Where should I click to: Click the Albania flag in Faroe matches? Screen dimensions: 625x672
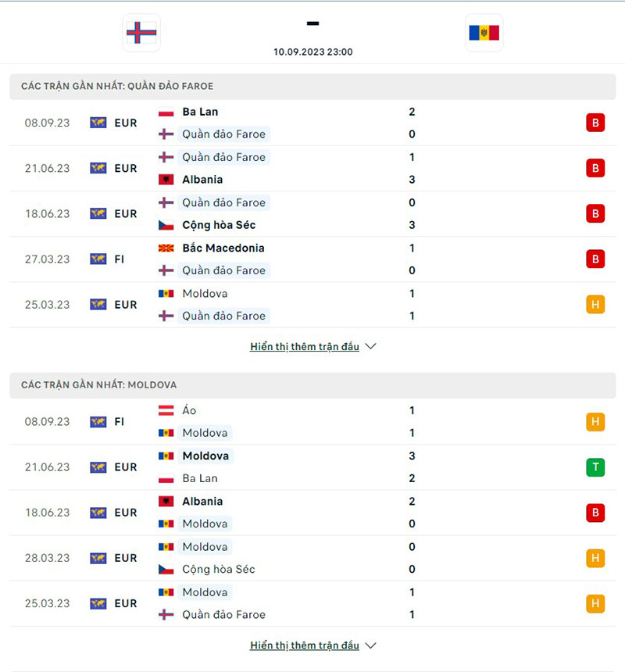(164, 179)
